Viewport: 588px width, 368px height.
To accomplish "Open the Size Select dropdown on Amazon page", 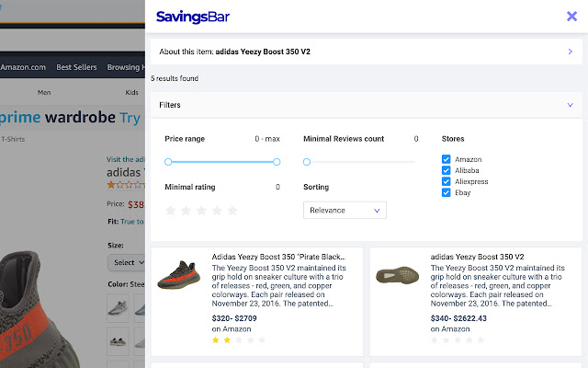I will pyautogui.click(x=127, y=262).
